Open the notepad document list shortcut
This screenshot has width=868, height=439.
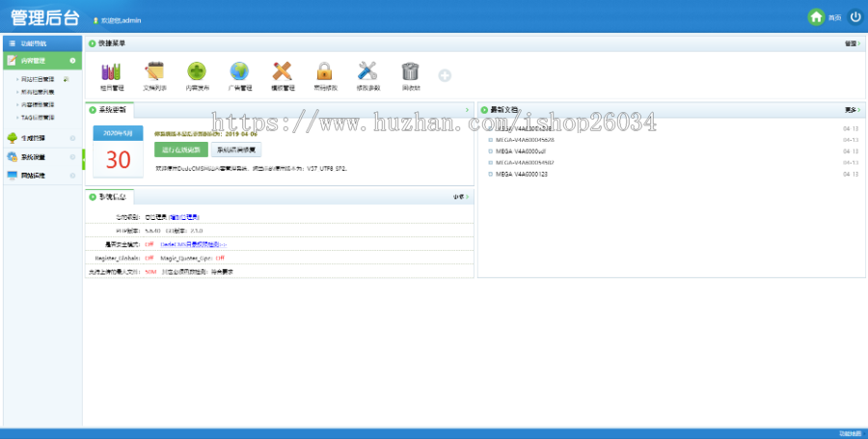(x=154, y=71)
